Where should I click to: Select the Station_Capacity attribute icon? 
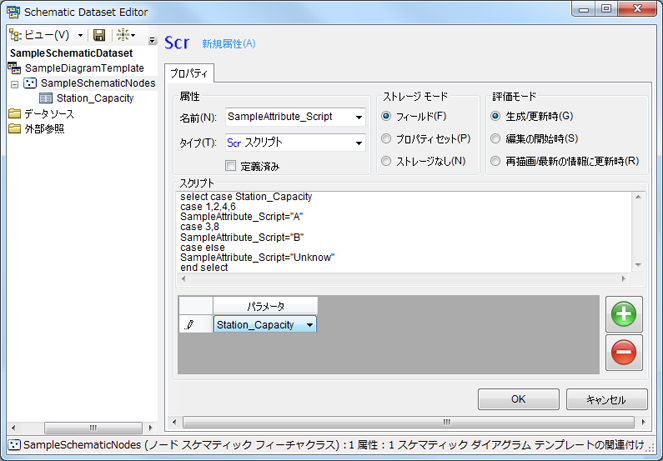click(46, 98)
